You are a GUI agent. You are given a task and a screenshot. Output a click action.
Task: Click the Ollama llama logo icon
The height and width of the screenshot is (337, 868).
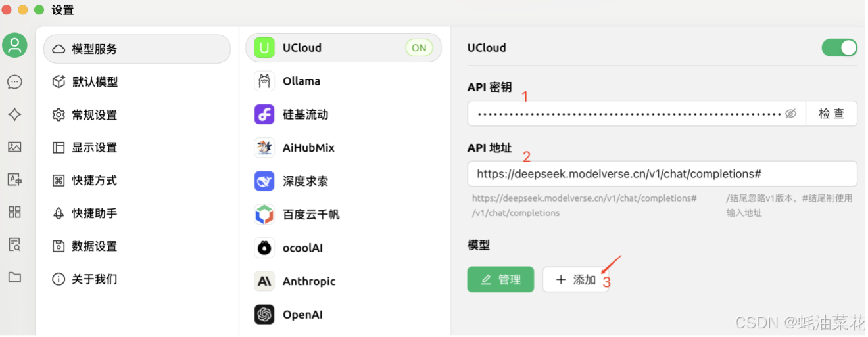pos(264,81)
